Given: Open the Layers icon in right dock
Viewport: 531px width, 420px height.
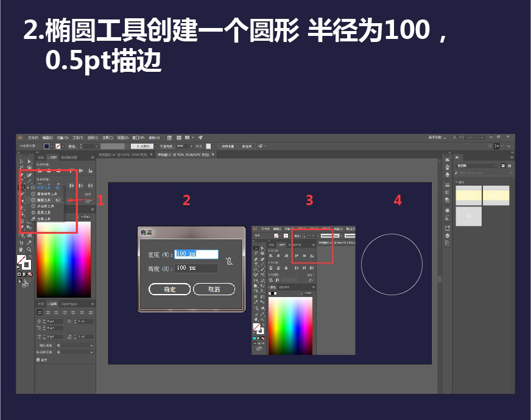Looking at the screenshot, I should pyautogui.click(x=448, y=236).
